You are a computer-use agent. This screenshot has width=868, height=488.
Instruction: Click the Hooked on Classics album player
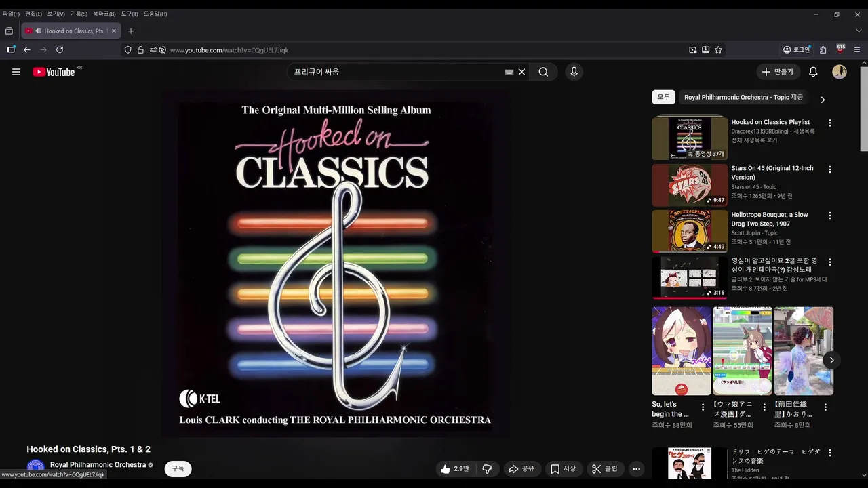tap(335, 263)
